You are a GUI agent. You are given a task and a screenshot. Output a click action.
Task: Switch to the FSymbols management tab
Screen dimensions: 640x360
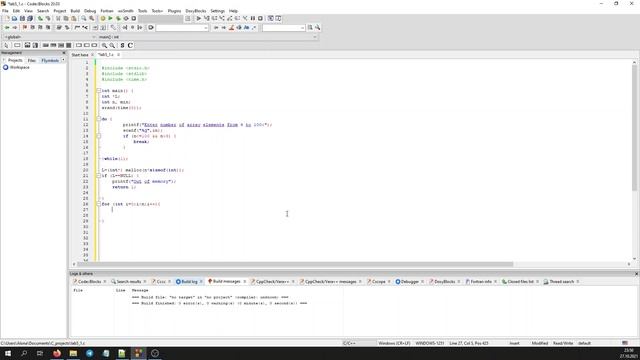tap(50, 60)
